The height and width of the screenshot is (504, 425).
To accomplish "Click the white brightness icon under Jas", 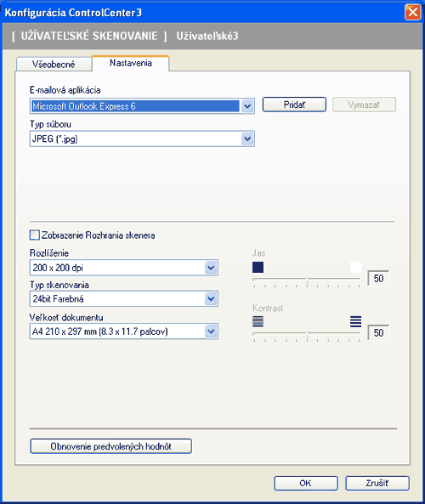I will click(x=355, y=267).
